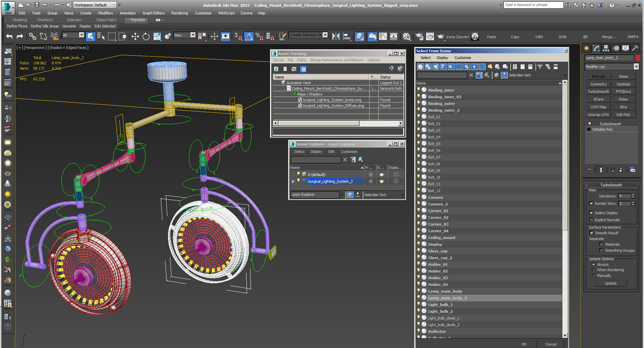Viewport: 644px width, 348px height.
Task: Choose the Select and Rotate tool
Action: [x=146, y=37]
